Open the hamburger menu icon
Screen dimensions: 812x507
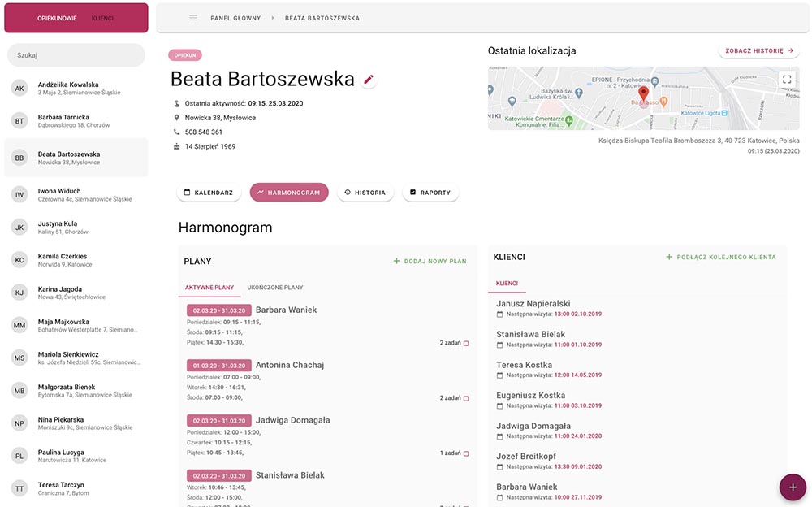(x=193, y=18)
